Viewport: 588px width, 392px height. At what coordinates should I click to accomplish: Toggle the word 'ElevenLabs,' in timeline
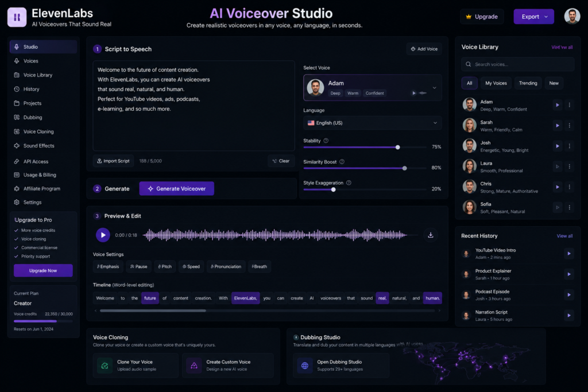246,298
